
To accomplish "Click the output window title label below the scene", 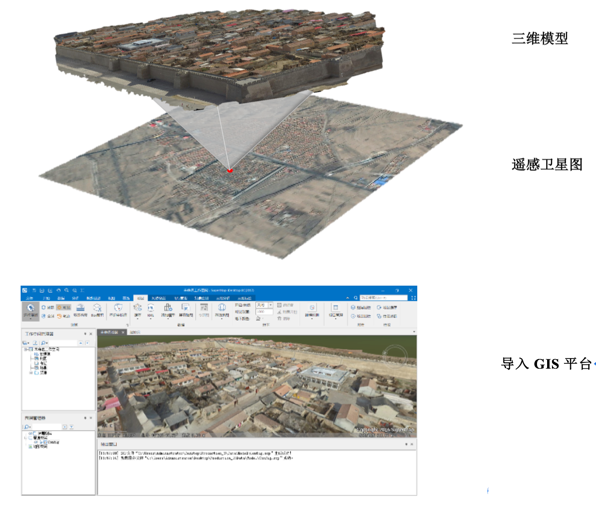I will coord(109,444).
